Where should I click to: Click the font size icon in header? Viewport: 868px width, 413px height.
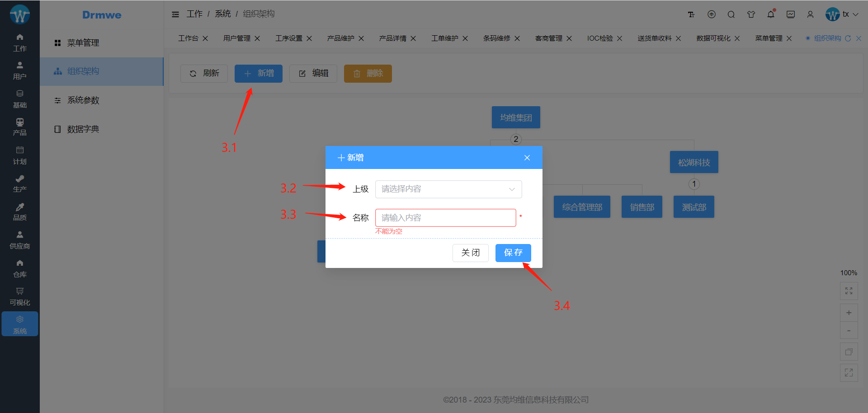pyautogui.click(x=691, y=14)
